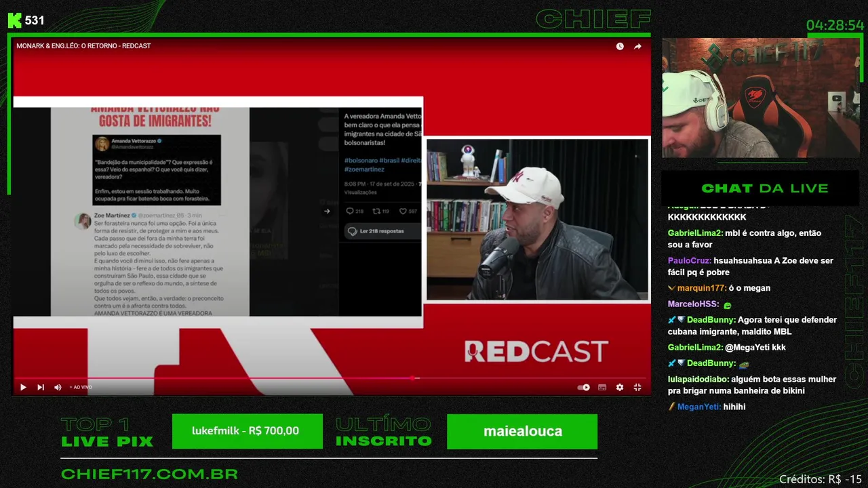Click the CHIEF117.COM.BR address
This screenshot has width=868, height=488.
pos(149,474)
